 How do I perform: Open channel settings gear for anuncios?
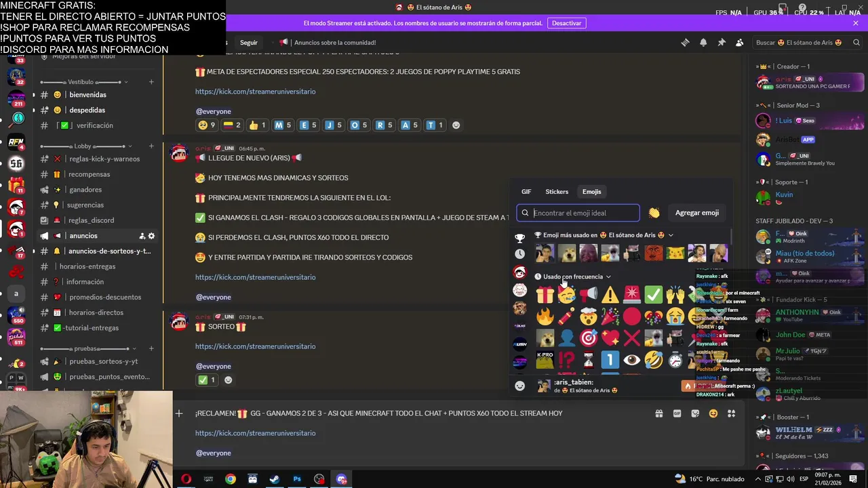pyautogui.click(x=151, y=236)
